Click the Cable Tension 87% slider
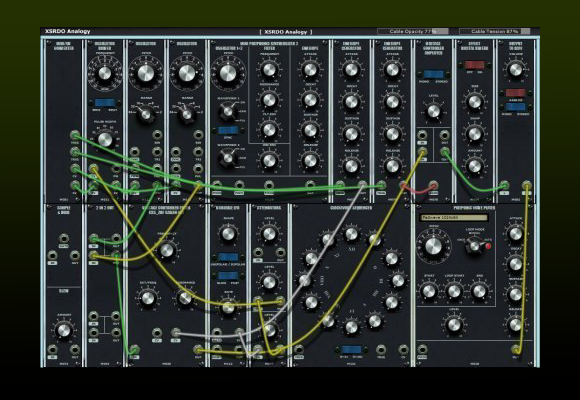 (x=495, y=31)
